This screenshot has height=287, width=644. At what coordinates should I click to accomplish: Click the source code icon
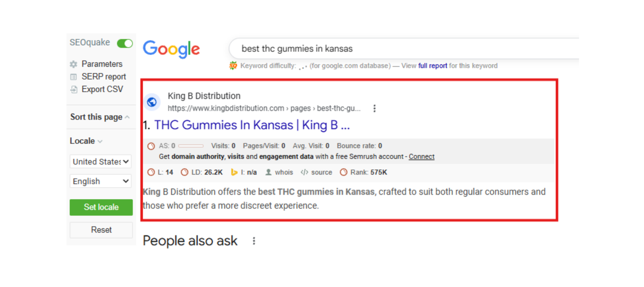[304, 172]
